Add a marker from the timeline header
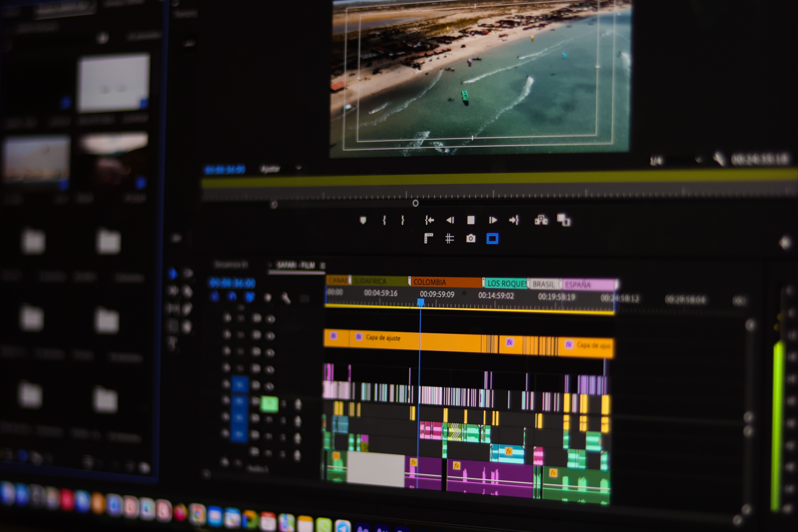 coord(268,298)
